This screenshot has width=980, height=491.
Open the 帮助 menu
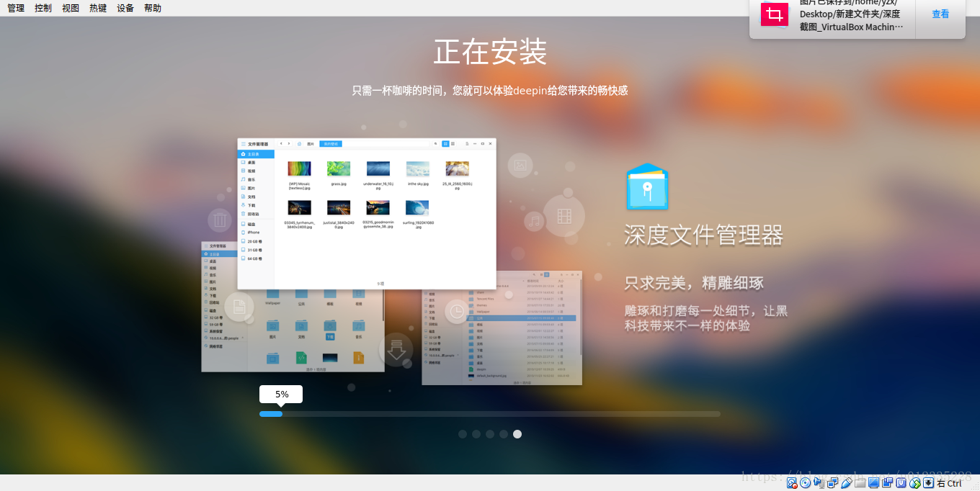(153, 8)
